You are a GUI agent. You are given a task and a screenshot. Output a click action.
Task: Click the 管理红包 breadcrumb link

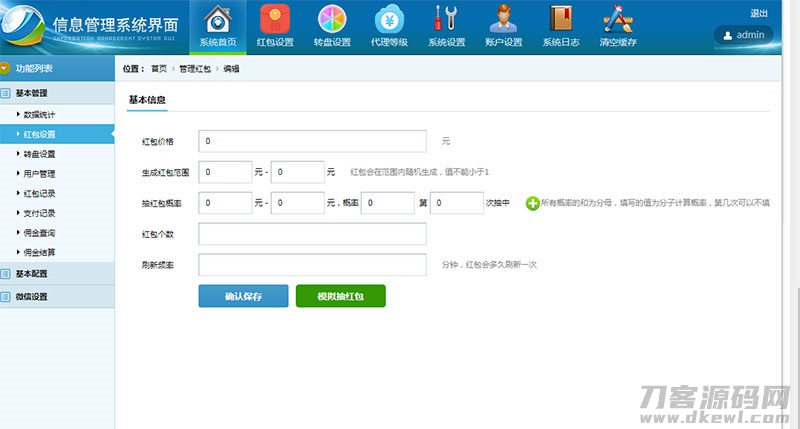tap(195, 69)
